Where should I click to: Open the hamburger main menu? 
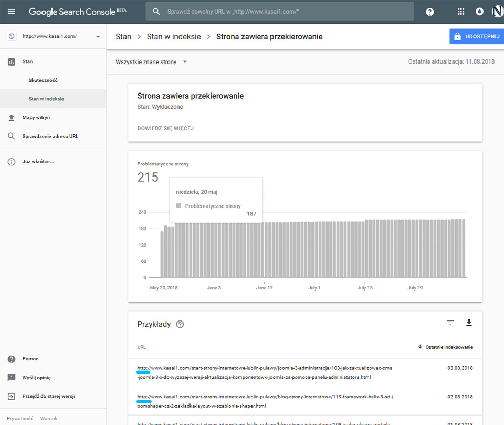coord(12,12)
